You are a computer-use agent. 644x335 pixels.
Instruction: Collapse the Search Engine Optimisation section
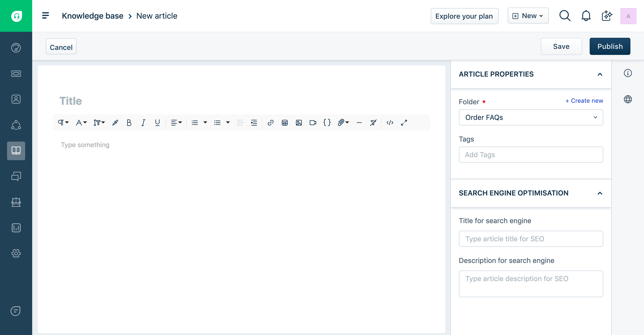click(x=600, y=193)
